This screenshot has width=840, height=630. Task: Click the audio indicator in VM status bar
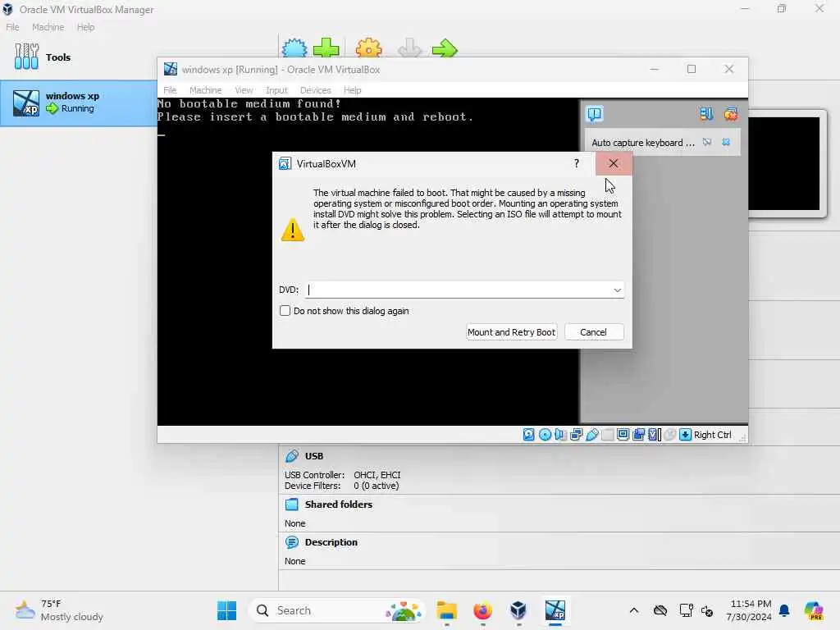click(560, 435)
